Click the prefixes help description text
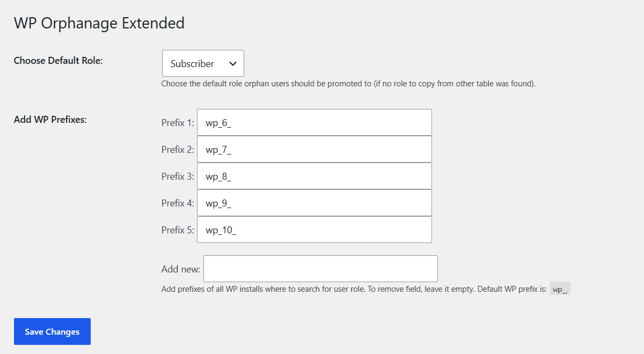Screen dimensions: 644x354 pyautogui.click(x=354, y=289)
